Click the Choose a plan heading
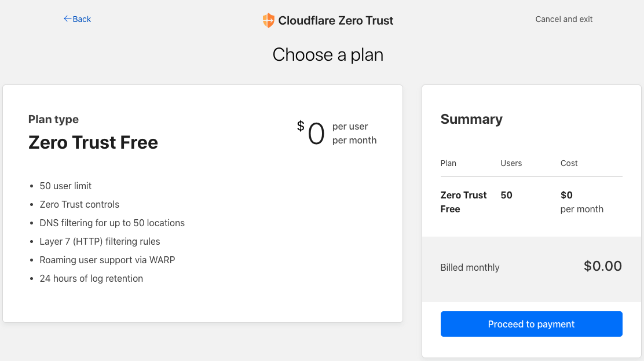Viewport: 644px width, 361px height. coord(328,54)
